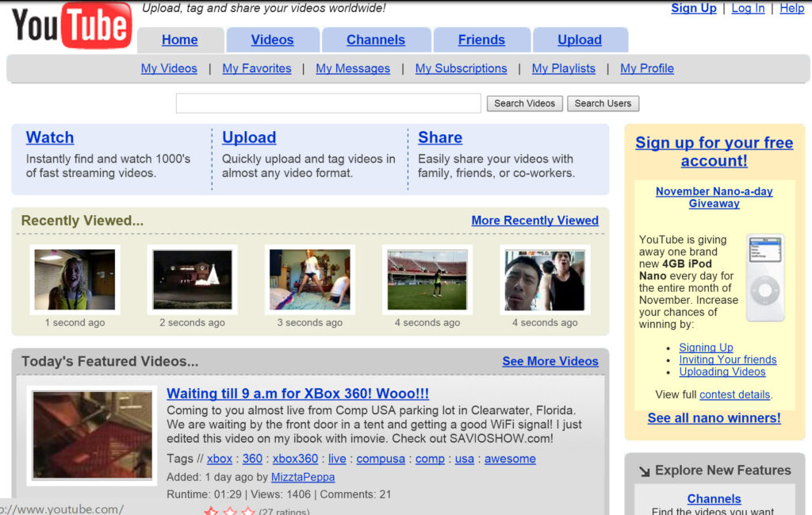The image size is (812, 515).
Task: Click the xbox360 tag
Action: 295,459
